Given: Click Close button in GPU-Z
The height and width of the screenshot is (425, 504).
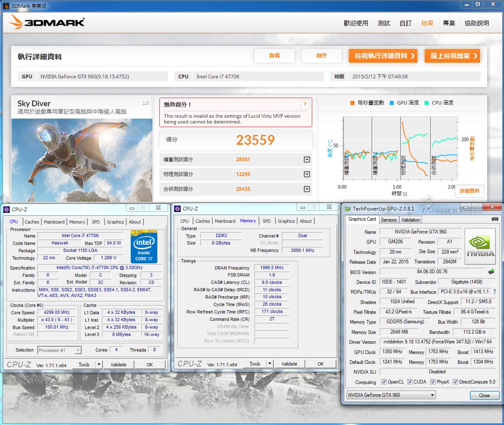Looking at the screenshot, I should 484,395.
